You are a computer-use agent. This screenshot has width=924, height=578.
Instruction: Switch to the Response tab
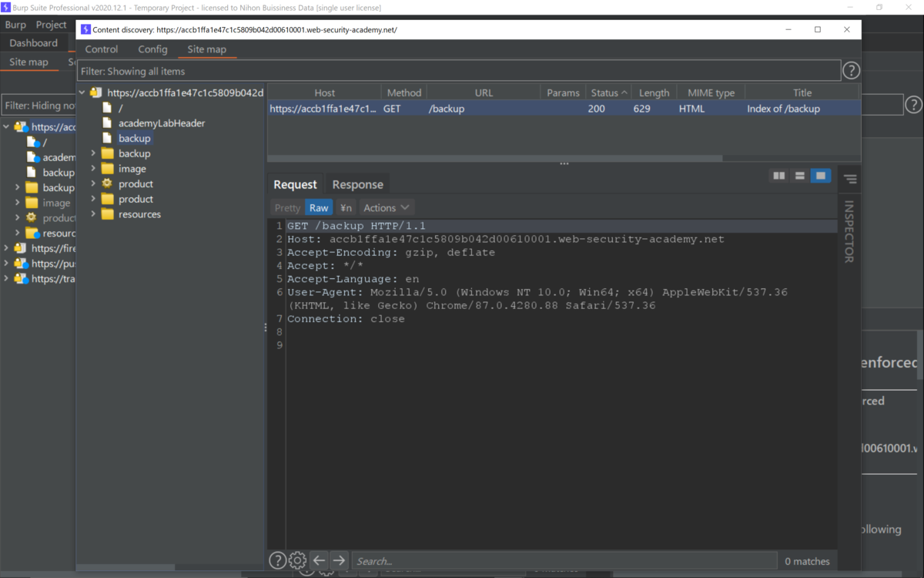pyautogui.click(x=357, y=184)
